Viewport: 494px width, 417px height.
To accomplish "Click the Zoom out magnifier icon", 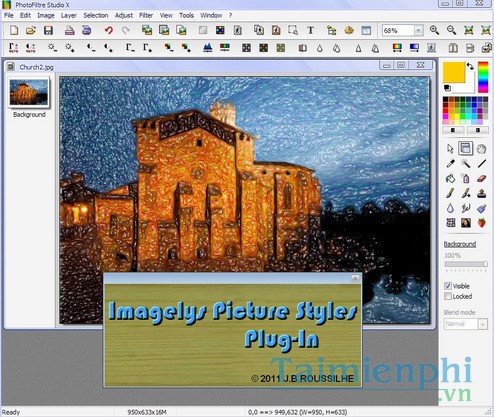I will click(x=451, y=30).
